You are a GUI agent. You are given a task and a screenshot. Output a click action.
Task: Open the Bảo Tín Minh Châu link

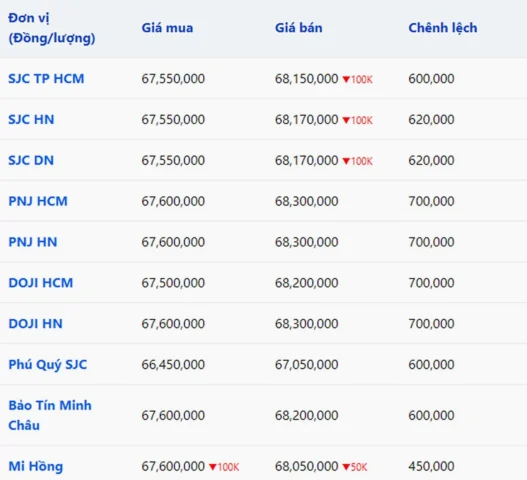50,415
